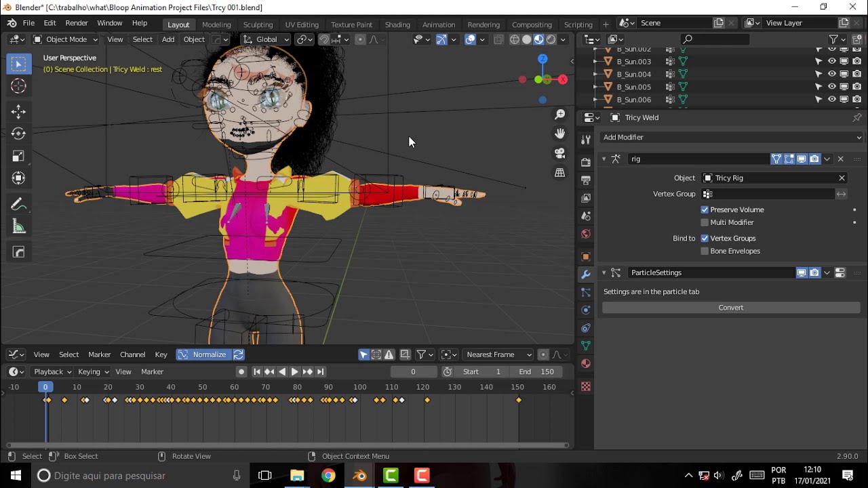Open File Explorer from taskbar
868x488 pixels.
(297, 476)
